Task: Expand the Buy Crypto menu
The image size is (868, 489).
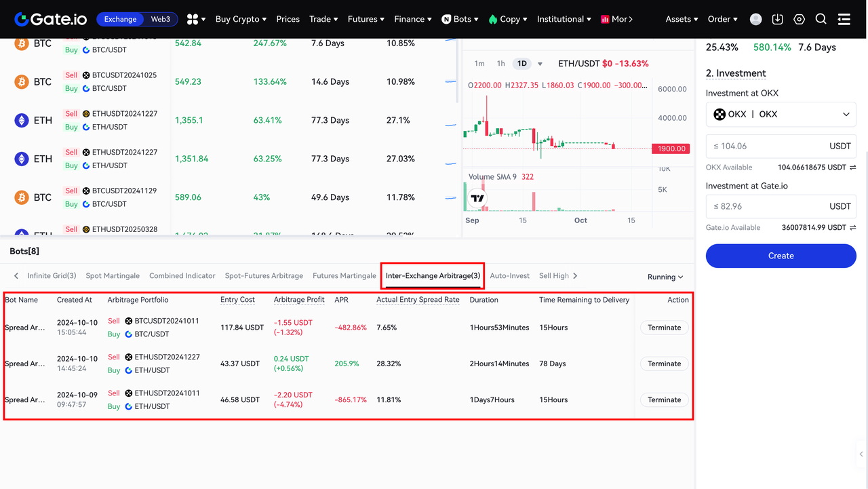Action: pos(241,19)
